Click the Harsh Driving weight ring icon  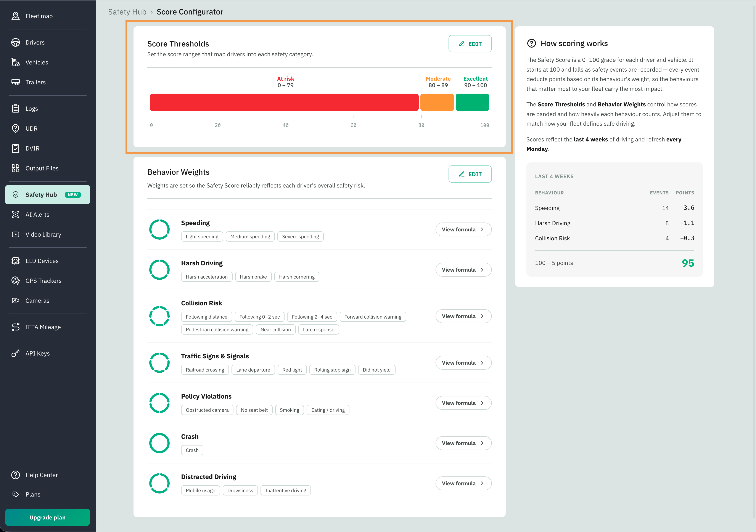click(x=159, y=269)
